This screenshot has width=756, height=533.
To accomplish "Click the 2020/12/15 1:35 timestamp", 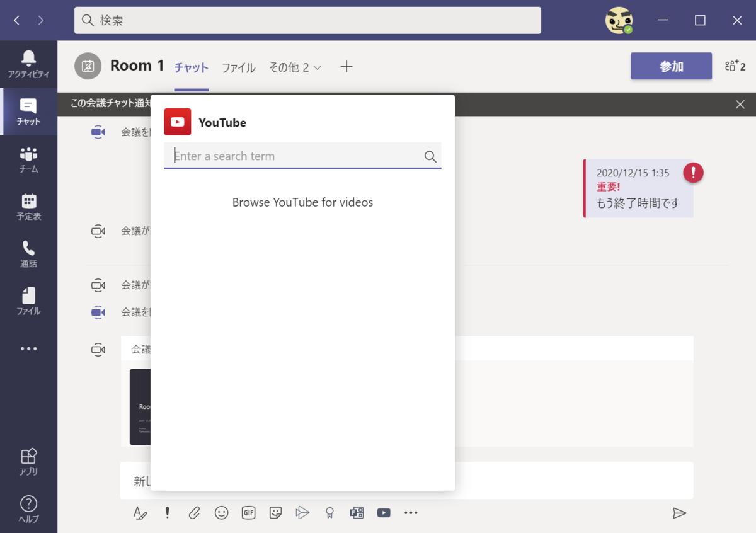I will [633, 173].
